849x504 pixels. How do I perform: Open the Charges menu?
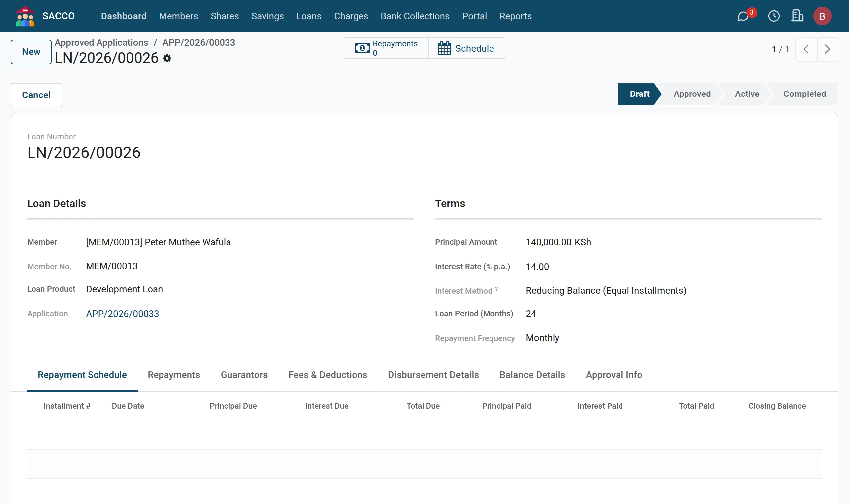click(x=351, y=16)
